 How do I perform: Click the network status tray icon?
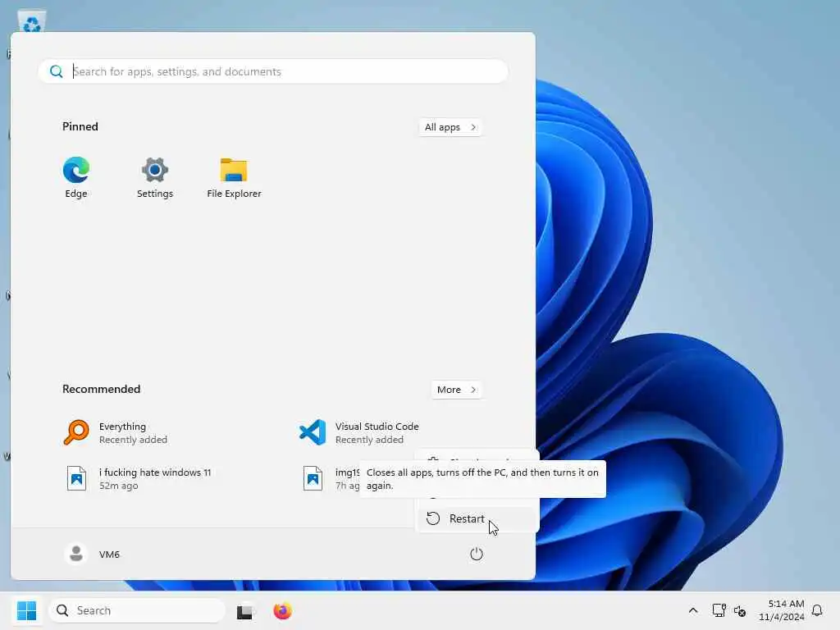719,610
